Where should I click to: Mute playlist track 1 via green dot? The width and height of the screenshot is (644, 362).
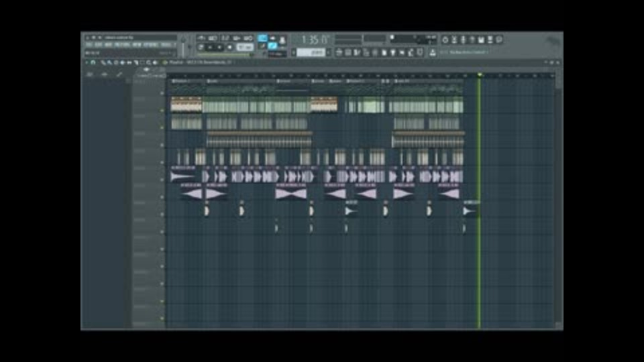pos(162,93)
